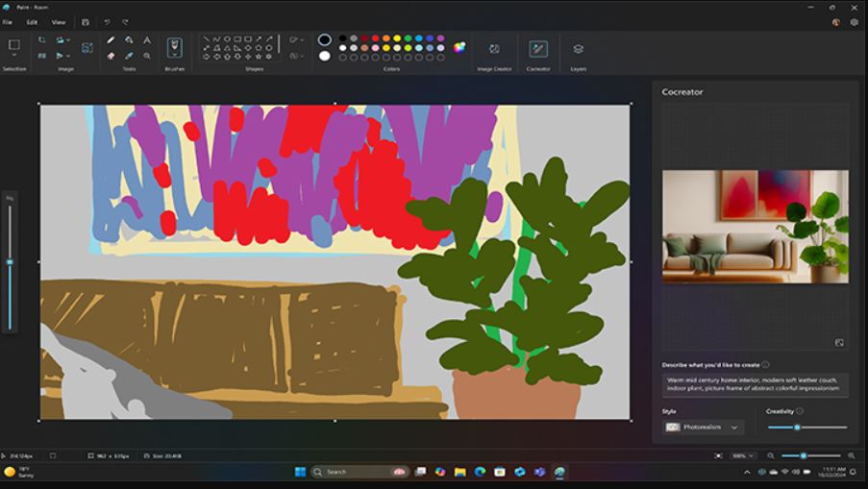Expand the Selection tool dropdown

14,56
